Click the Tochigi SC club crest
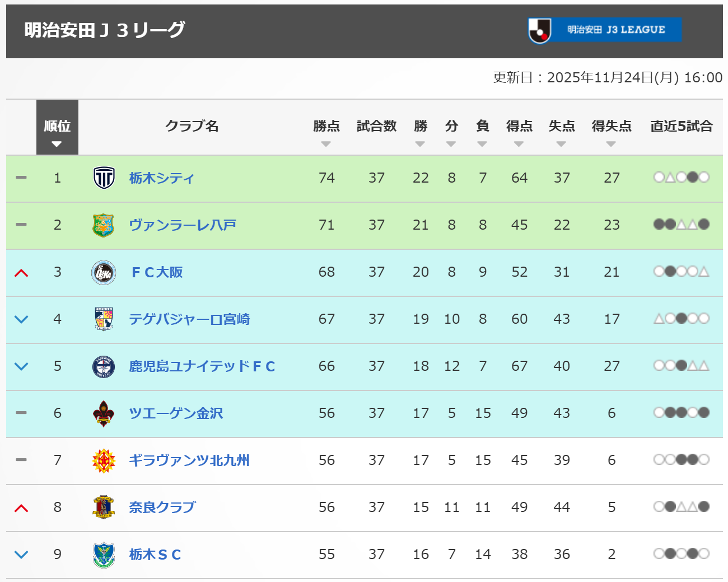 click(104, 555)
